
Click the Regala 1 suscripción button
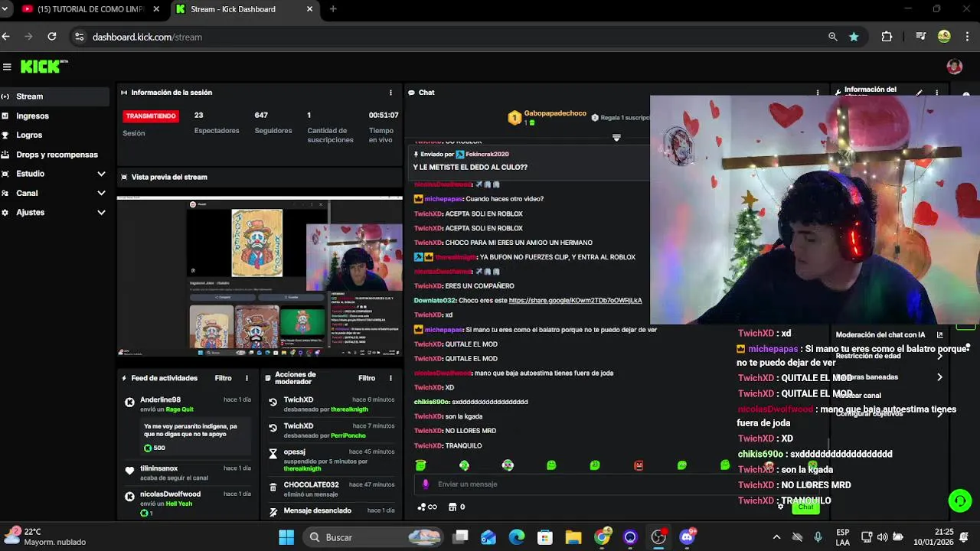(x=619, y=117)
